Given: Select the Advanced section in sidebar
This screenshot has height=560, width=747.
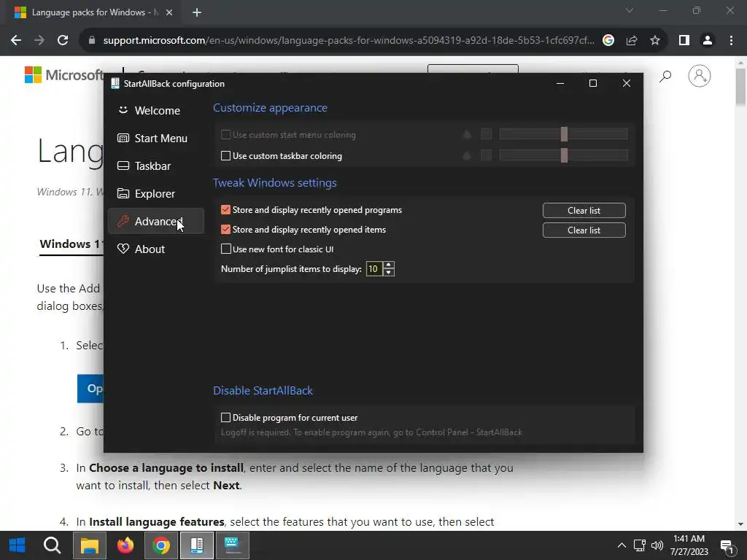Looking at the screenshot, I should click(156, 221).
